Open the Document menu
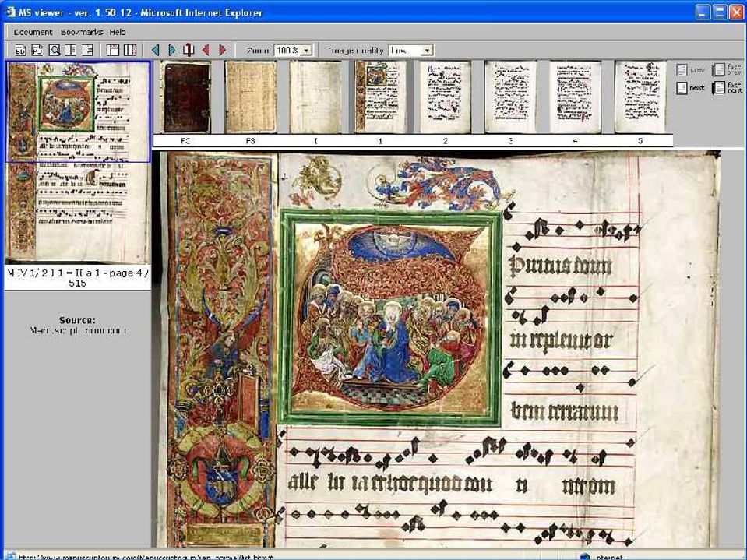747x560 pixels. (33, 32)
